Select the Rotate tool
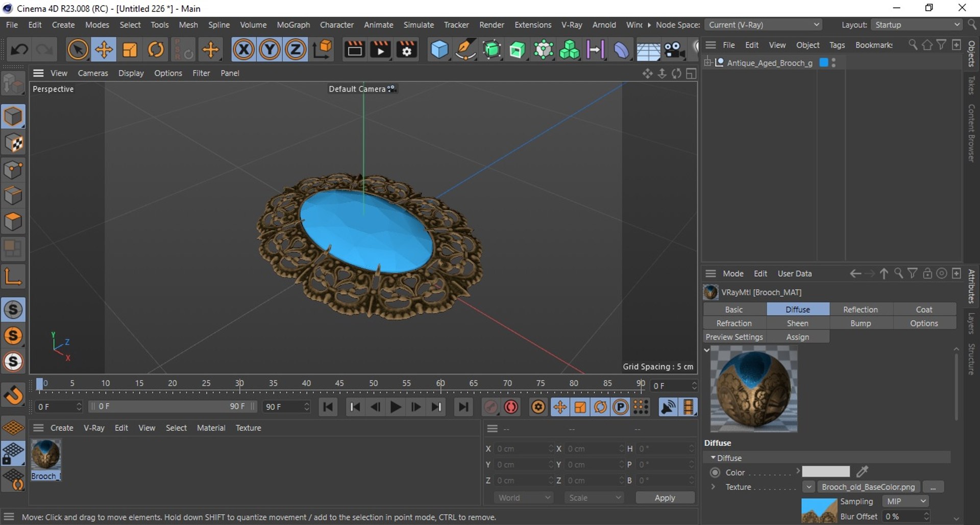This screenshot has width=980, height=525. click(156, 50)
